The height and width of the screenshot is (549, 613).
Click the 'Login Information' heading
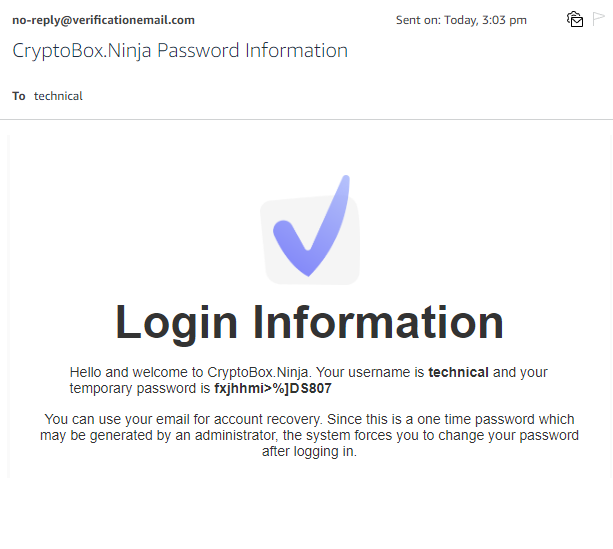pyautogui.click(x=310, y=322)
